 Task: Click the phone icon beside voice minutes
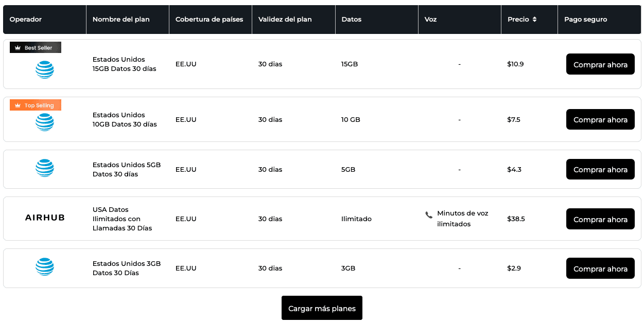click(429, 215)
